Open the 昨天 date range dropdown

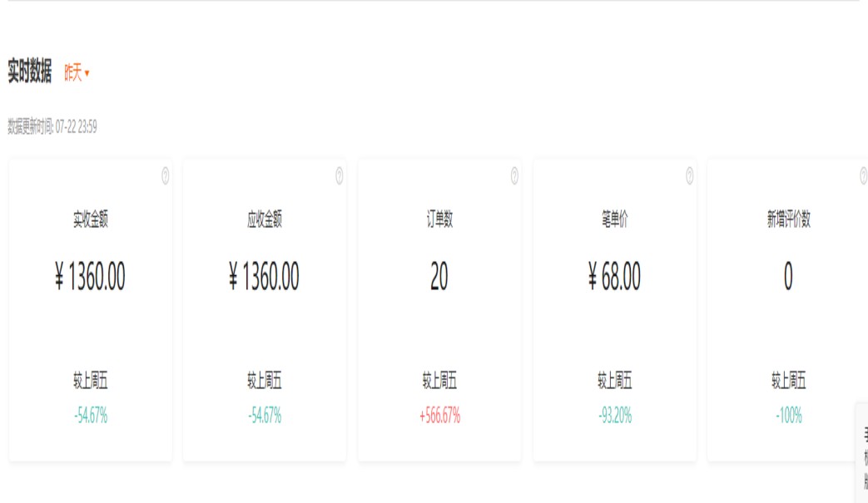(77, 73)
